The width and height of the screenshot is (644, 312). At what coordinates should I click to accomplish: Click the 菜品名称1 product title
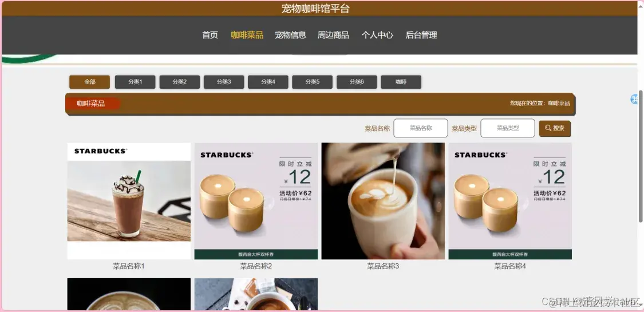129,266
